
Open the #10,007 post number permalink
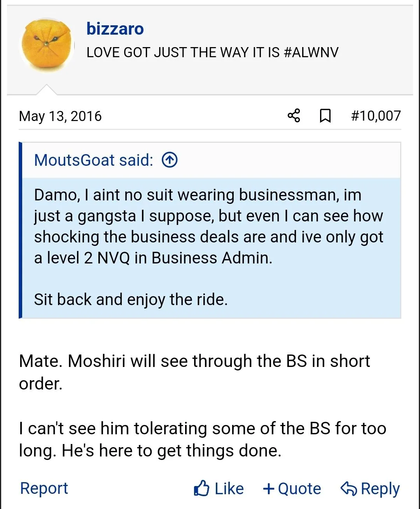[x=376, y=116]
